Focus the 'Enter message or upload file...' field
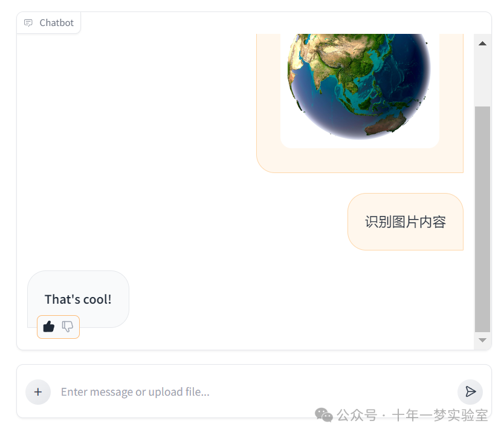Viewport: 504px width, 435px height. (x=254, y=392)
